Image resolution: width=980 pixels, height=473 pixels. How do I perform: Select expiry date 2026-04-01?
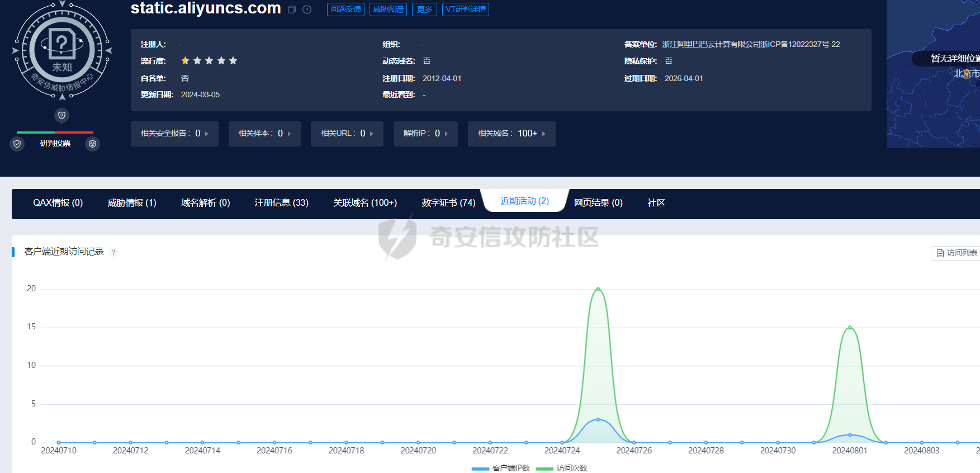point(684,78)
